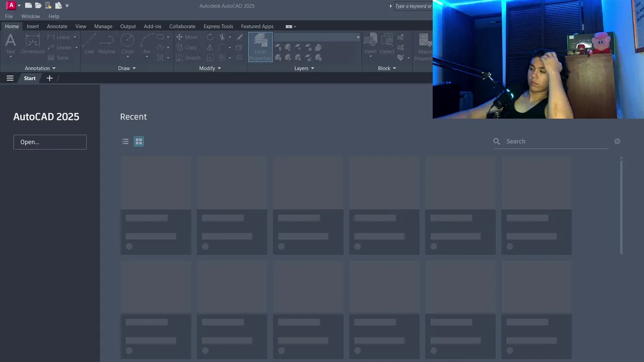Screen dimensions: 644x362
Task: Switch to the Output ribbon tab
Action: (128, 27)
